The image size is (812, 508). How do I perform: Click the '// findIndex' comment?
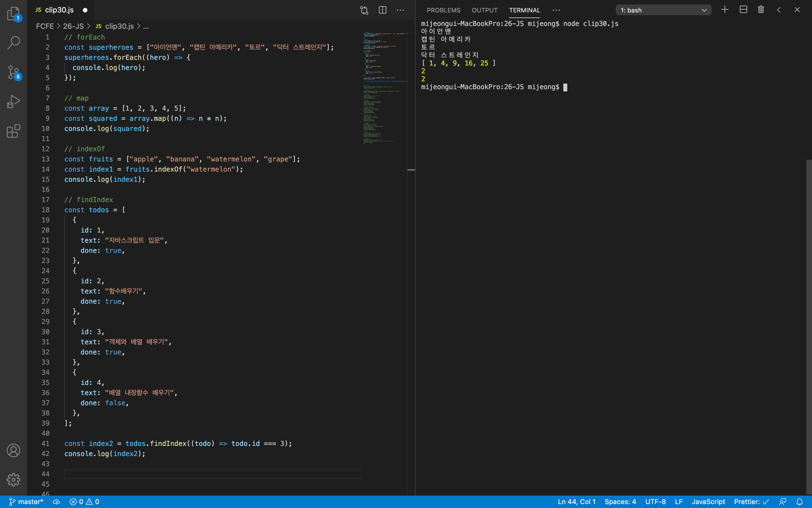pos(89,200)
